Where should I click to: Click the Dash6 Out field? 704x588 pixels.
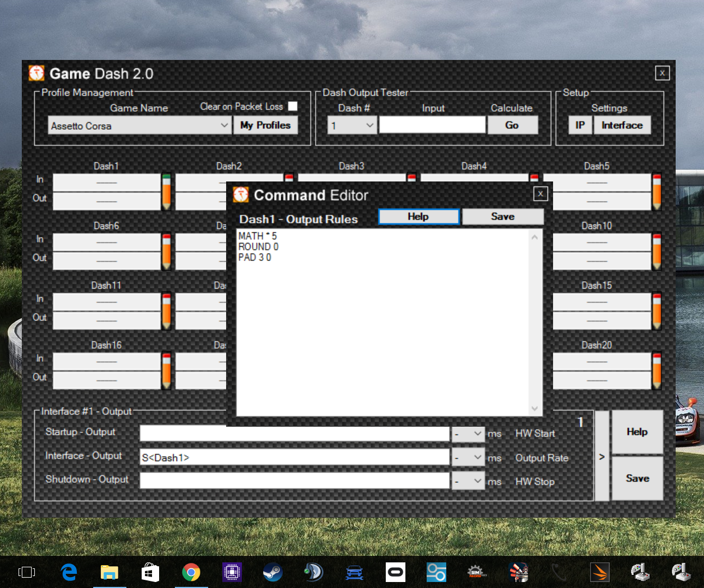[x=106, y=260]
